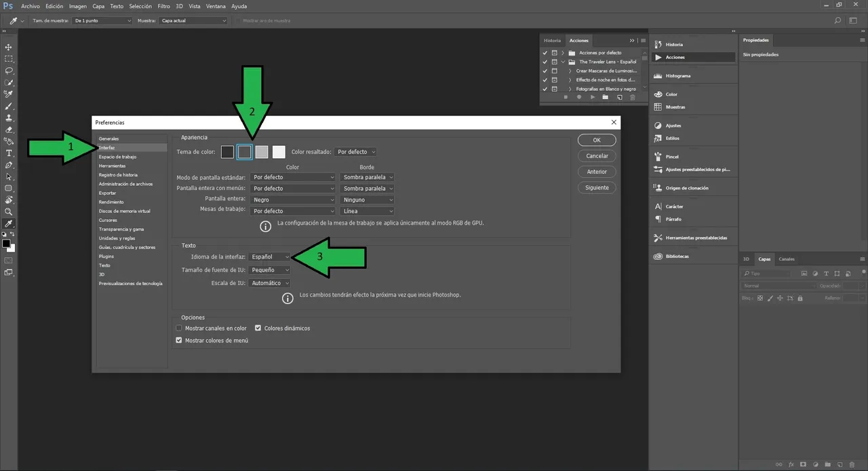Toggle Mostrar colores de menú checkbox

(179, 340)
